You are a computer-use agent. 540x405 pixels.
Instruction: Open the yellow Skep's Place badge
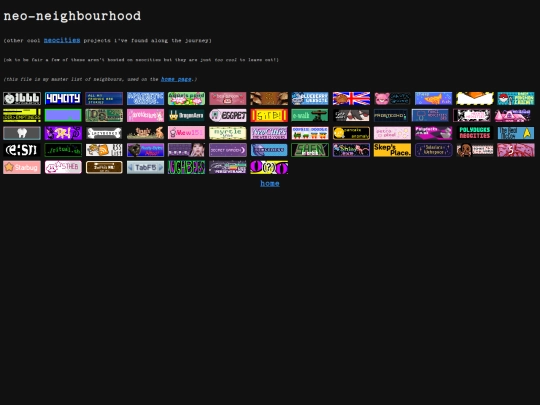(x=392, y=150)
